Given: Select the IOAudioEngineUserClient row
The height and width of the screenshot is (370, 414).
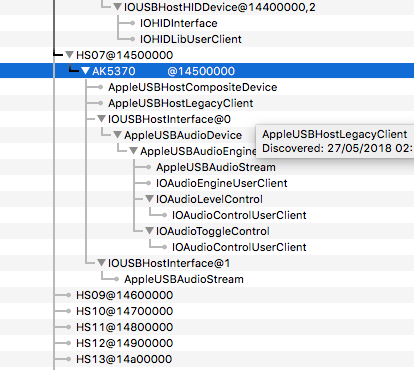Looking at the screenshot, I should coord(222,183).
